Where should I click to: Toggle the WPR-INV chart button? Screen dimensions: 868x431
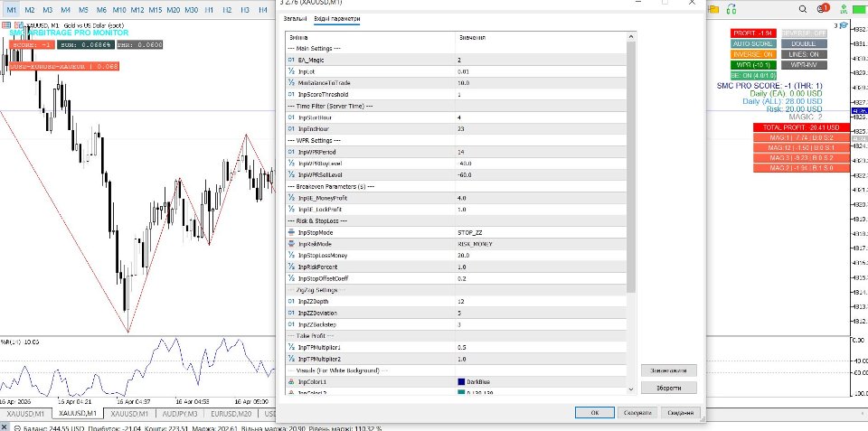click(x=804, y=65)
